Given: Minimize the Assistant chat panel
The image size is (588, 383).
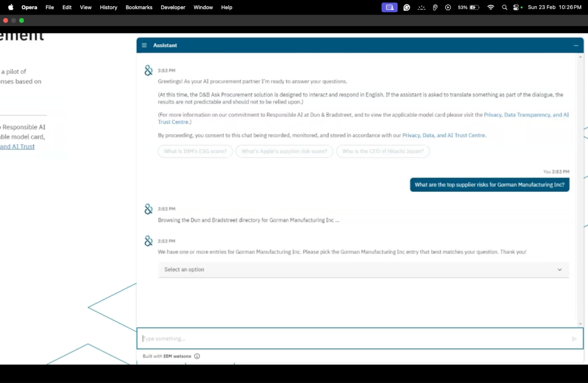Looking at the screenshot, I should [576, 45].
